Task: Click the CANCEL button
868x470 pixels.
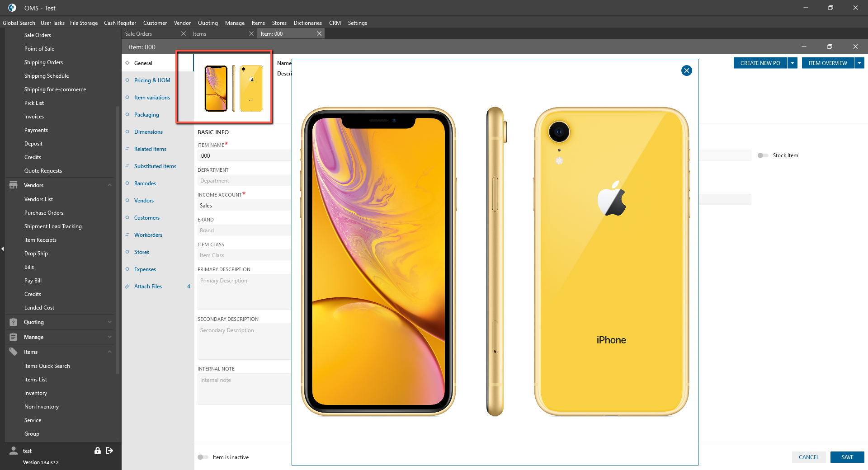Action: pos(809,457)
